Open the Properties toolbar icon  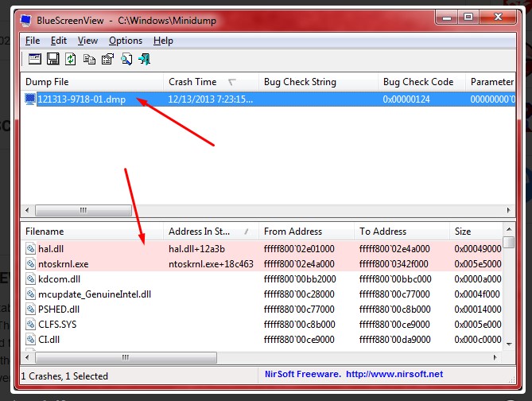108,59
